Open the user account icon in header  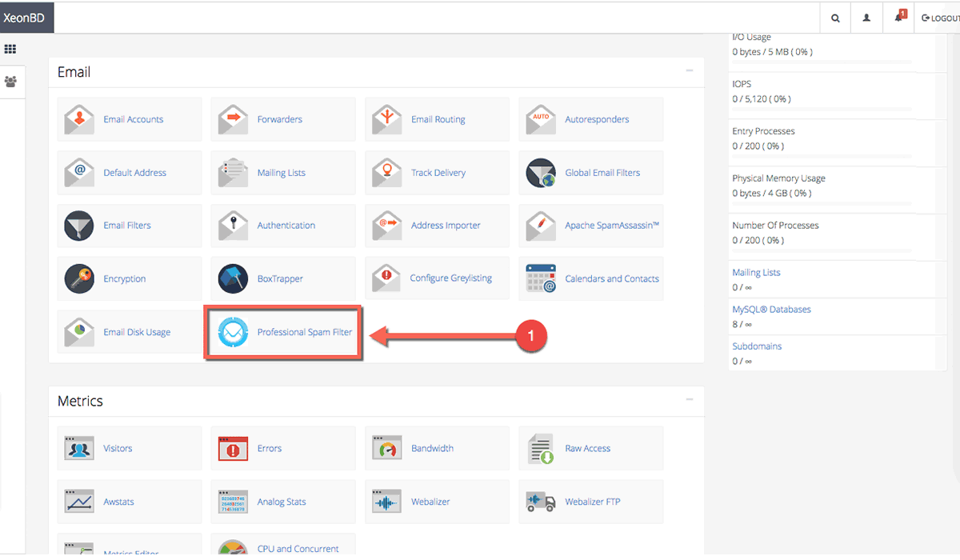click(x=866, y=18)
